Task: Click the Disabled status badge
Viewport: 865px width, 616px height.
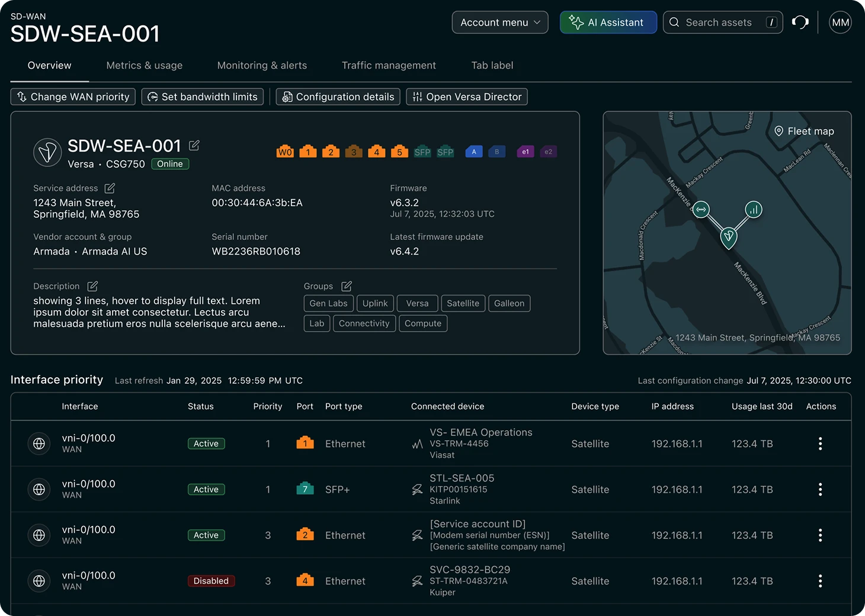Action: tap(211, 581)
